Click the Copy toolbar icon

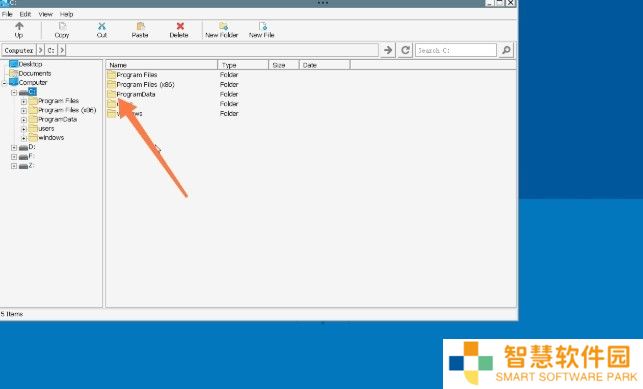[62, 26]
